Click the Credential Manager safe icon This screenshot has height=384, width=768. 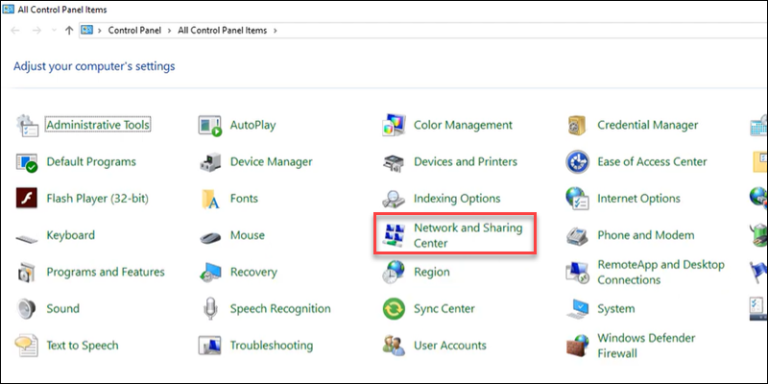(577, 125)
